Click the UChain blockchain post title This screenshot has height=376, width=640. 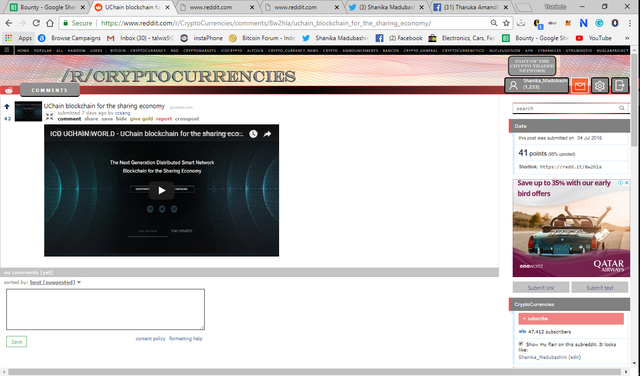[104, 106]
